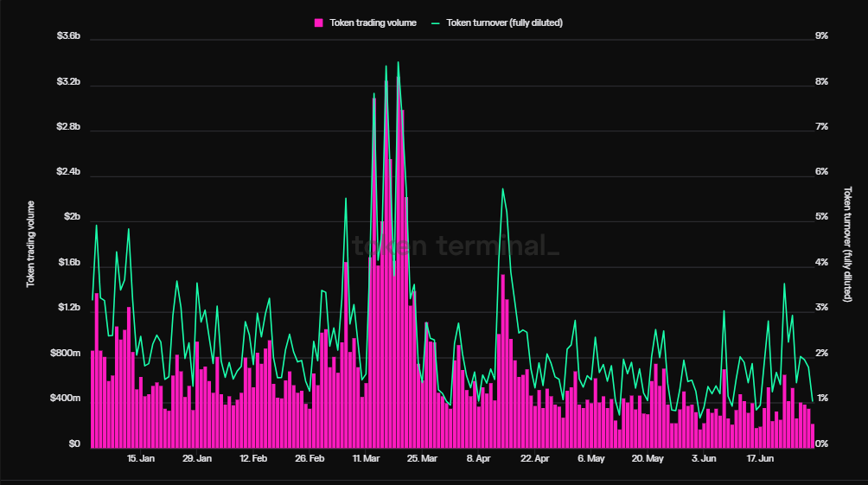The width and height of the screenshot is (868, 485).
Task: Select the $800m left axis label
Action: coord(66,354)
